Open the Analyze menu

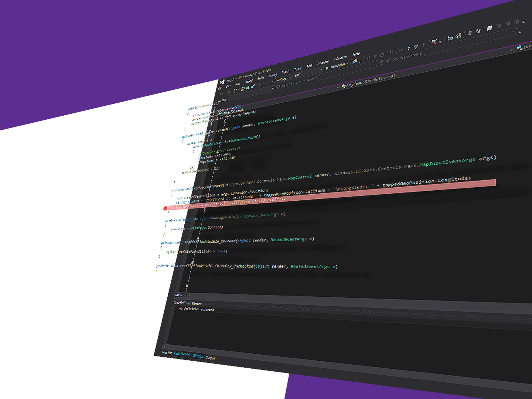pos(323,62)
